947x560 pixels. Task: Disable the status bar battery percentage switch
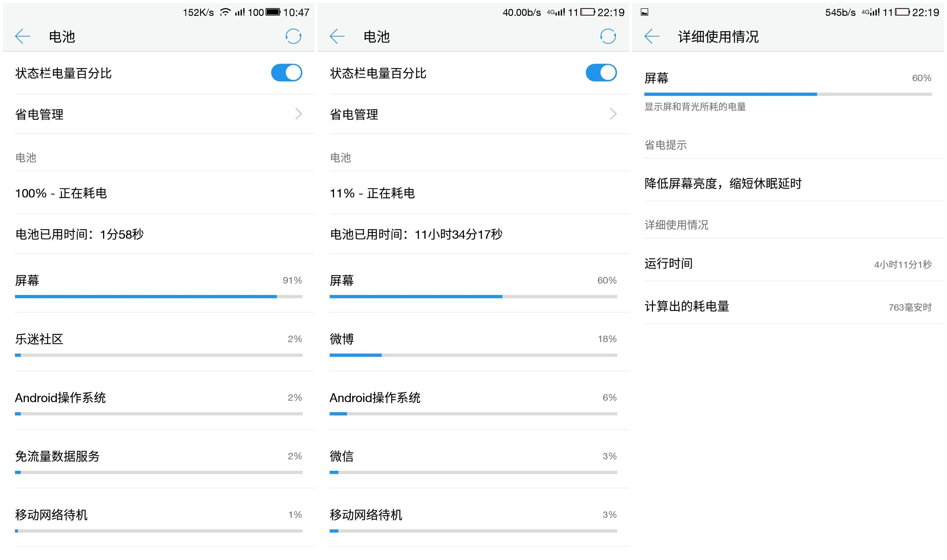pyautogui.click(x=287, y=72)
